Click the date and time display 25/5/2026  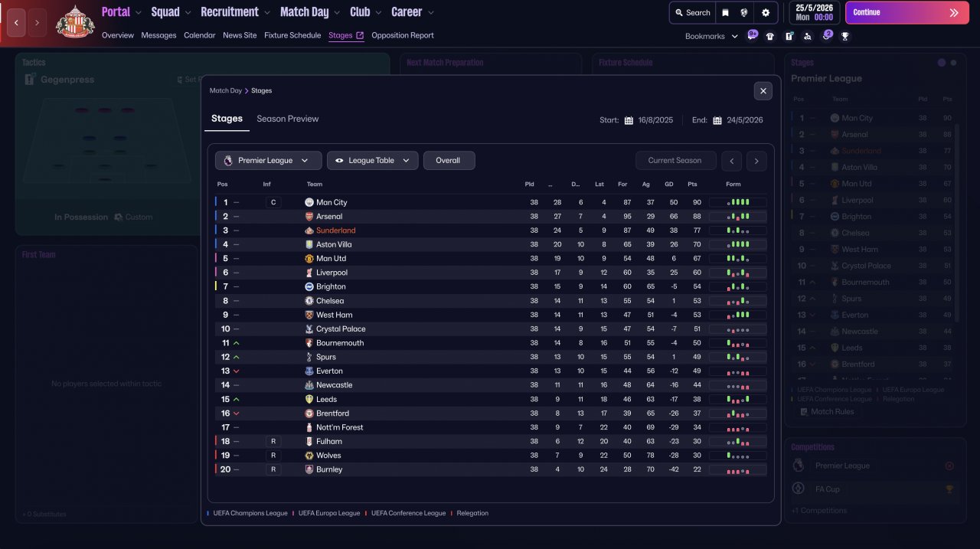[814, 12]
